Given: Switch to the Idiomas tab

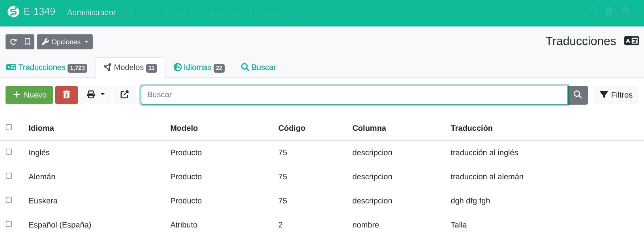Looking at the screenshot, I should pyautogui.click(x=199, y=68).
